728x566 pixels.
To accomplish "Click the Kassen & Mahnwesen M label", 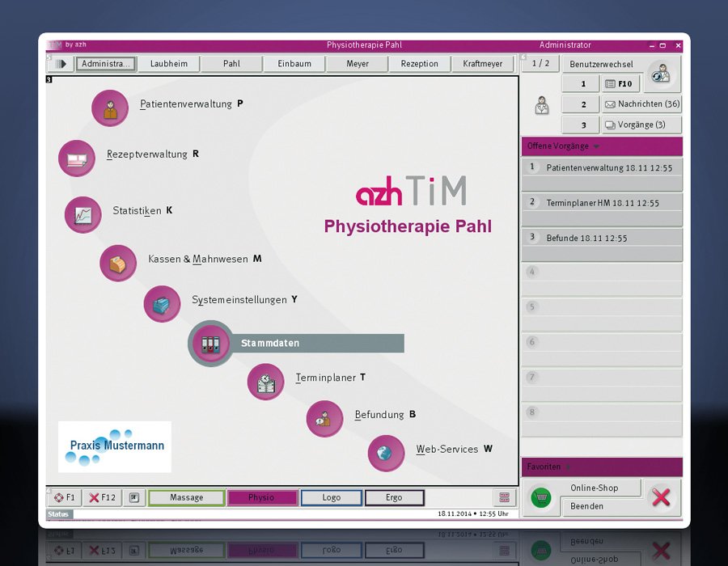I will point(205,259).
